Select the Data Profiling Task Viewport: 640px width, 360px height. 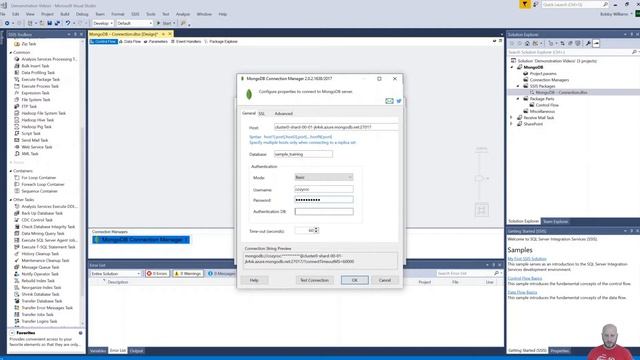(38, 73)
